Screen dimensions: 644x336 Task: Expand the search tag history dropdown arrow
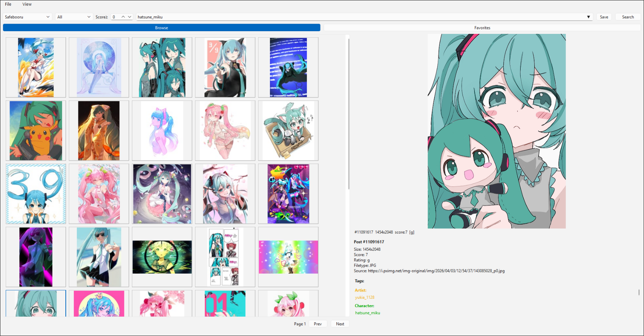pos(588,17)
